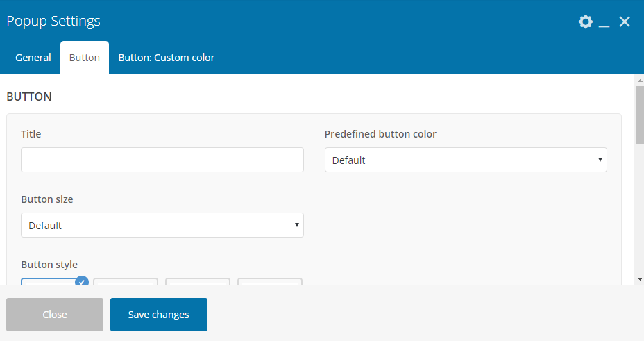This screenshot has height=341, width=644.
Task: Open the Button size dropdown
Action: [x=162, y=225]
